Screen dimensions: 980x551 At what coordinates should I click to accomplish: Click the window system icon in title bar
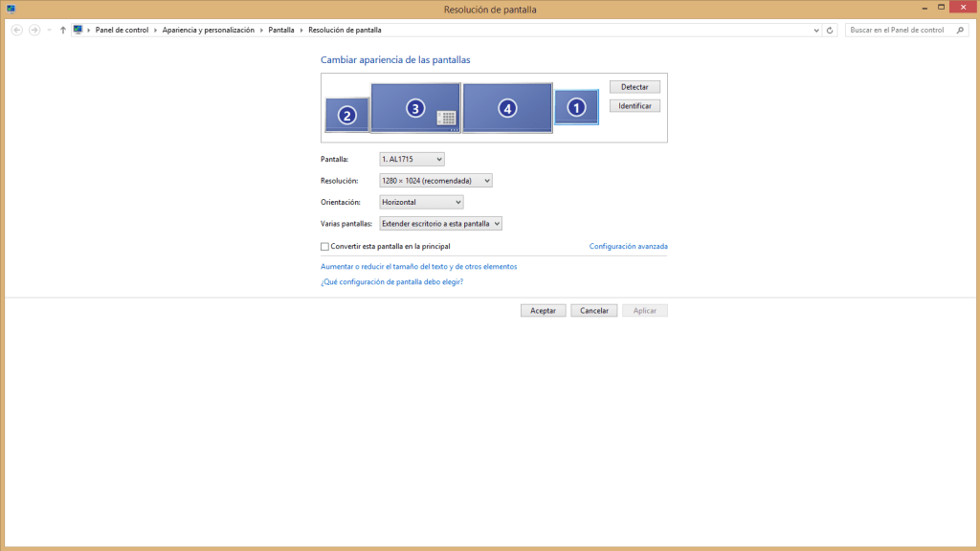coord(11,9)
